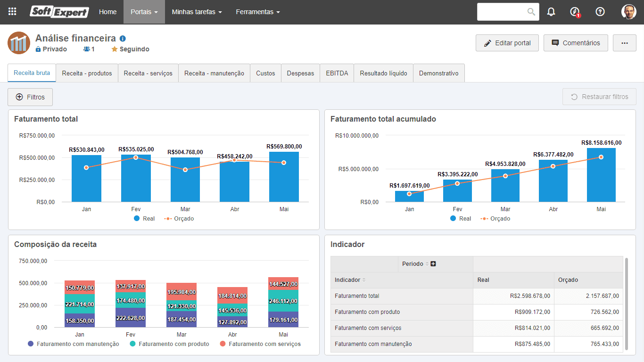Switch to Receita - serviços tab
Screen dimensions: 644x362
[148, 73]
